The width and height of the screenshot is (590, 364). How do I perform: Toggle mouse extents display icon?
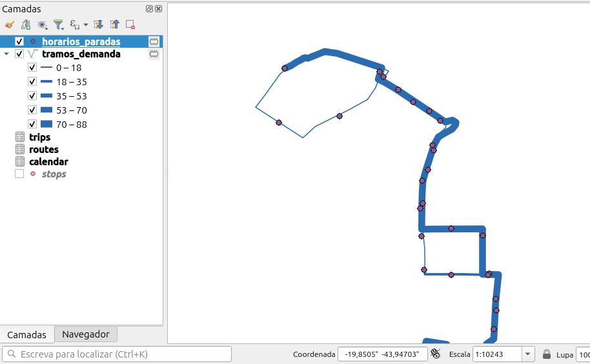point(436,354)
